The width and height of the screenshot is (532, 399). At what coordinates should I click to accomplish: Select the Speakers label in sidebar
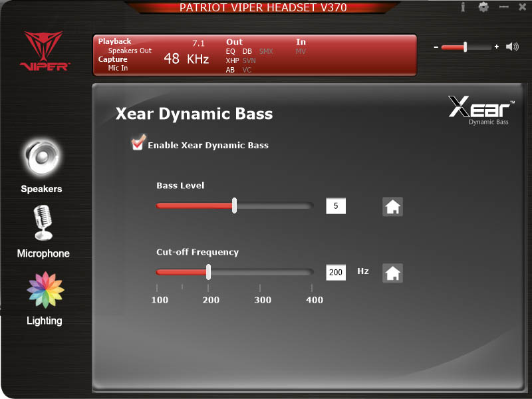tap(41, 189)
